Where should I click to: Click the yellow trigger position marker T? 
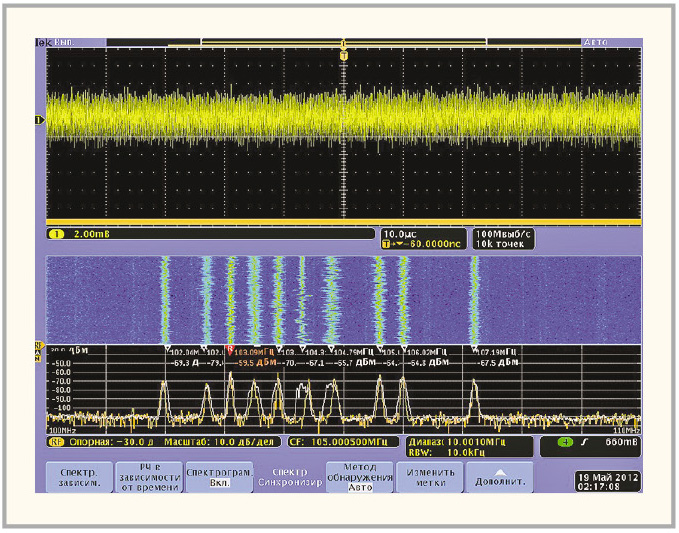tap(344, 56)
